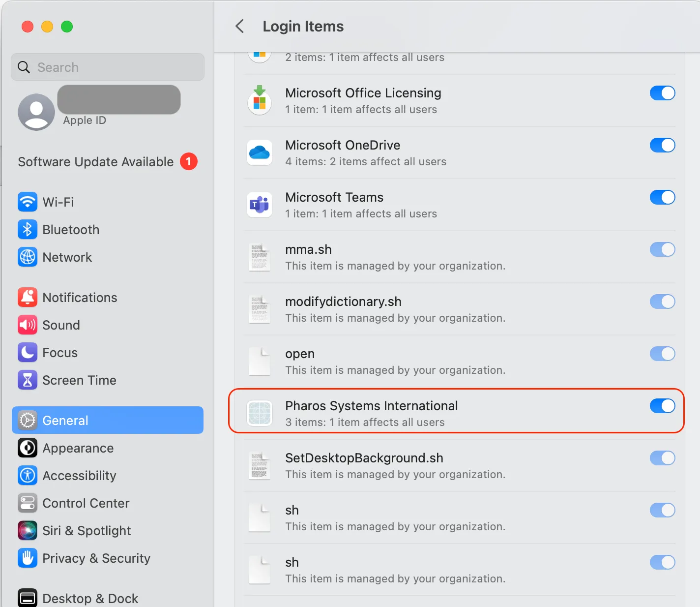Viewport: 700px width, 607px height.
Task: Click the search magnifier icon
Action: coord(24,67)
